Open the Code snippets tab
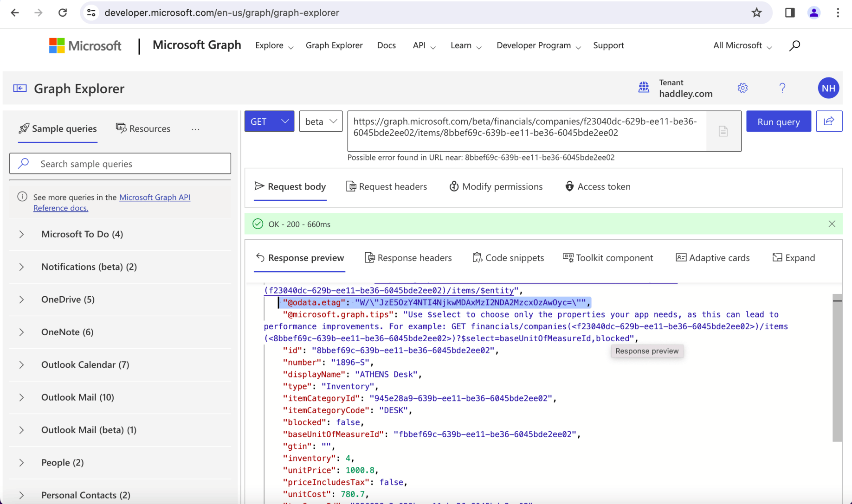Image resolution: width=852 pixels, height=504 pixels. click(508, 258)
